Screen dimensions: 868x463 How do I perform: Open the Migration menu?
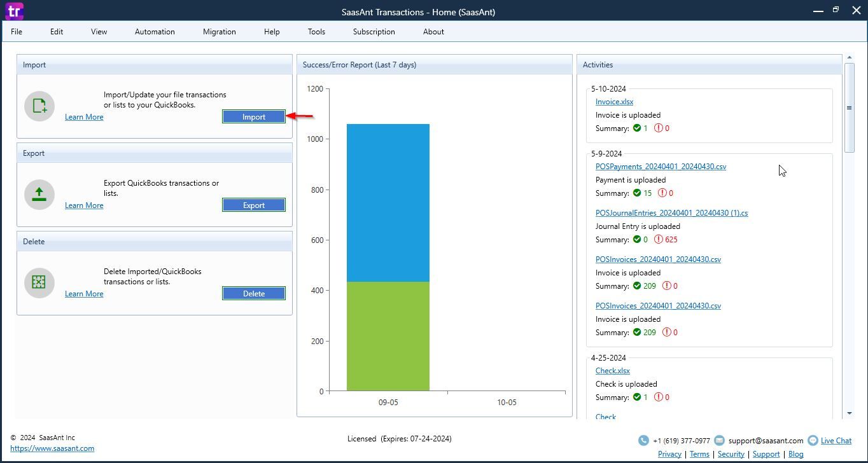(x=220, y=31)
